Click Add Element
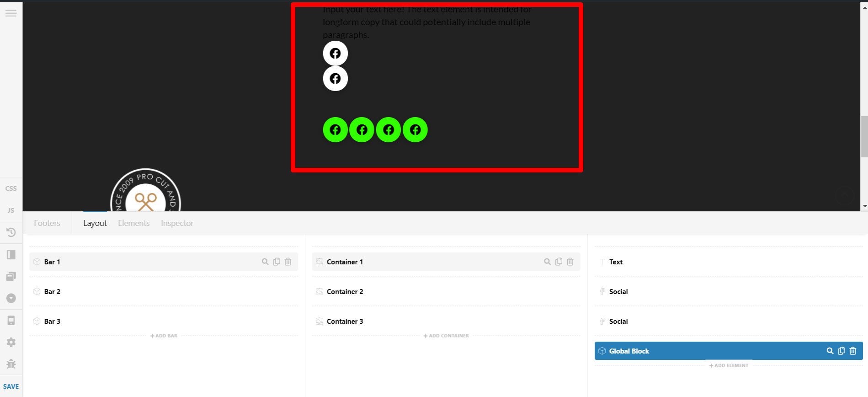The width and height of the screenshot is (868, 397). pyautogui.click(x=729, y=365)
